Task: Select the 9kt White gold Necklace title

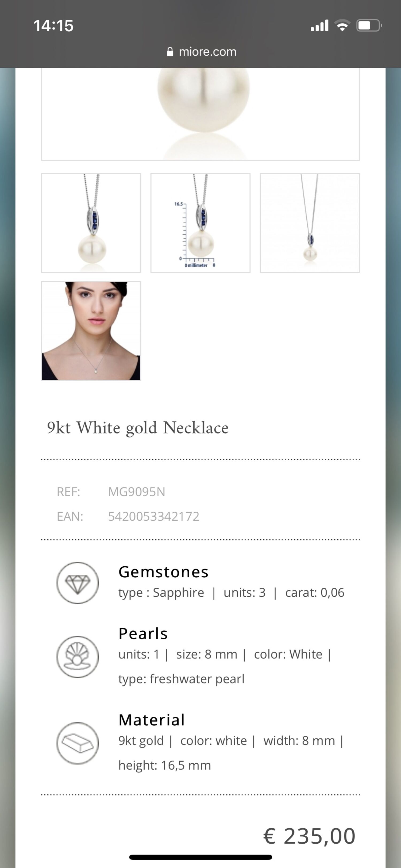Action: 137,428
